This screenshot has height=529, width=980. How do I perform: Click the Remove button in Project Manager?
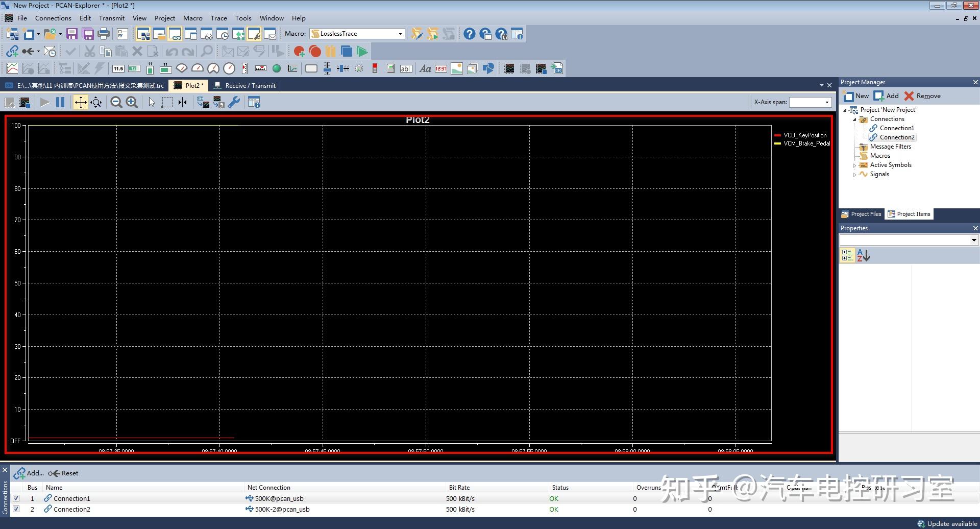pyautogui.click(x=922, y=96)
